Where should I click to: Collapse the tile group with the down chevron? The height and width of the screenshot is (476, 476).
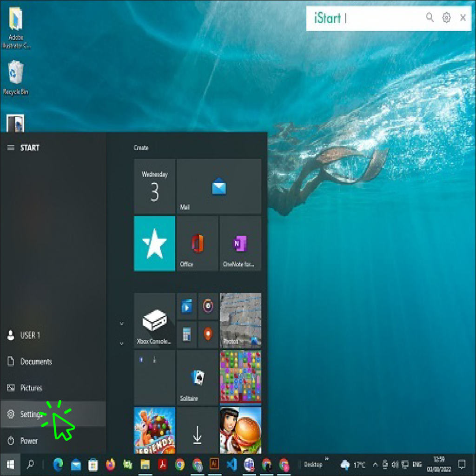[x=122, y=323]
